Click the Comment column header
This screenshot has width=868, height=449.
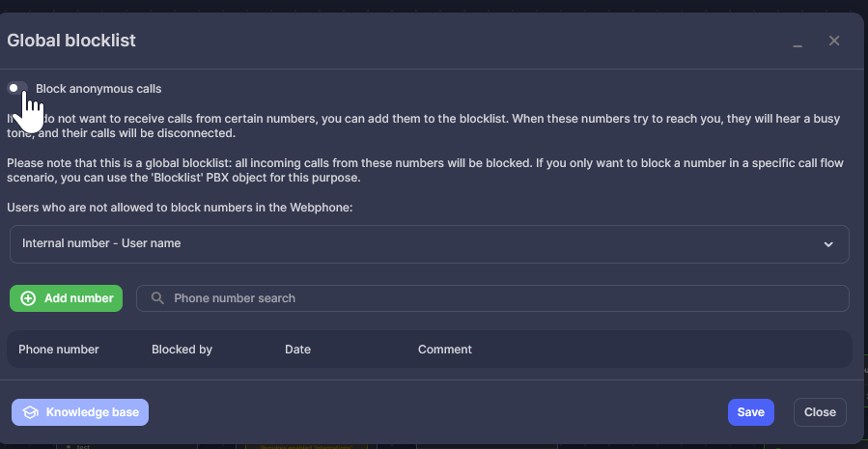[445, 350]
